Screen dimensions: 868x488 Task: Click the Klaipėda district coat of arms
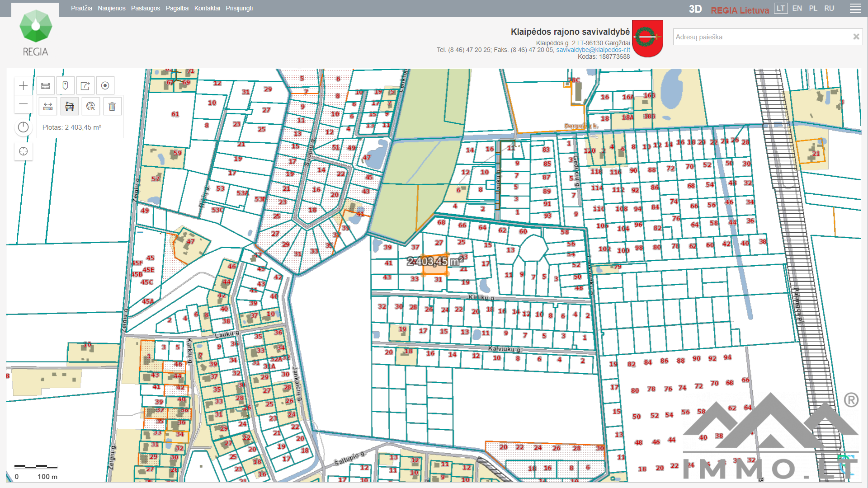[x=647, y=38]
